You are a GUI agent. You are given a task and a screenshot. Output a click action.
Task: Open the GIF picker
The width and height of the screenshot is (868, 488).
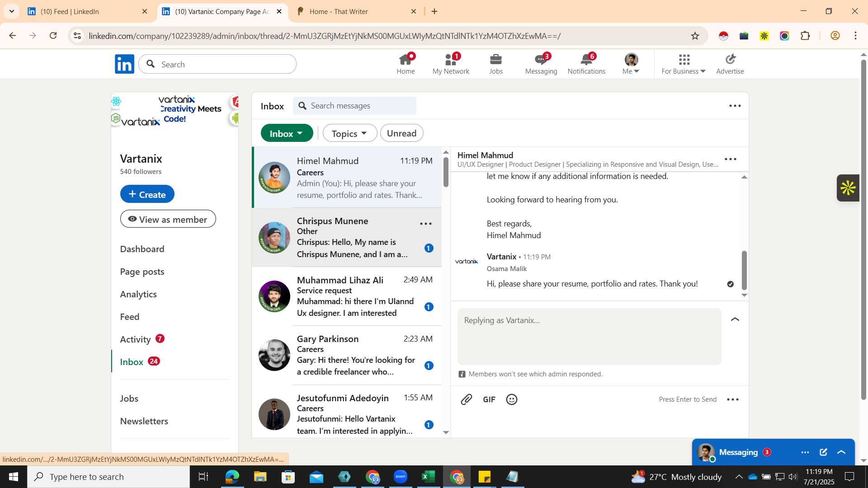tap(489, 399)
